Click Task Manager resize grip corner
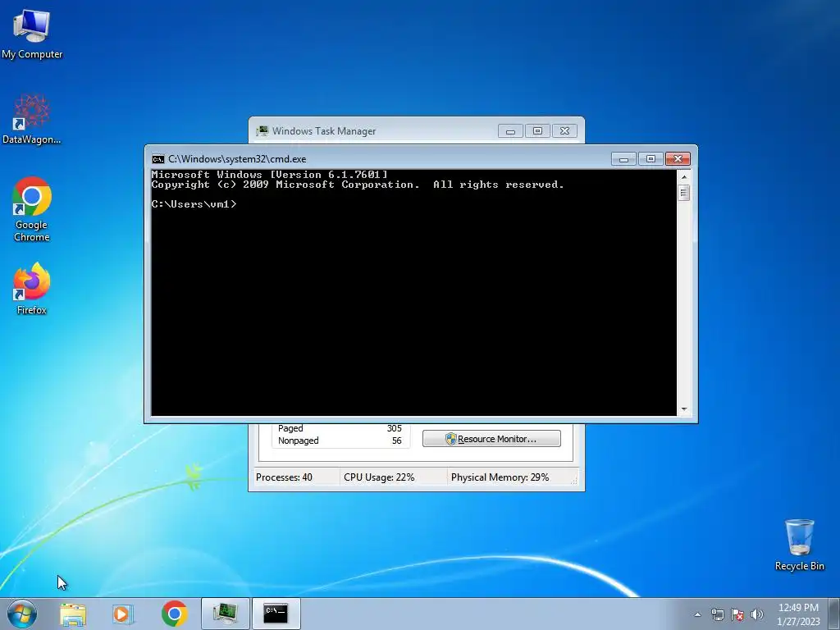Viewport: 840px width, 630px height. point(574,481)
